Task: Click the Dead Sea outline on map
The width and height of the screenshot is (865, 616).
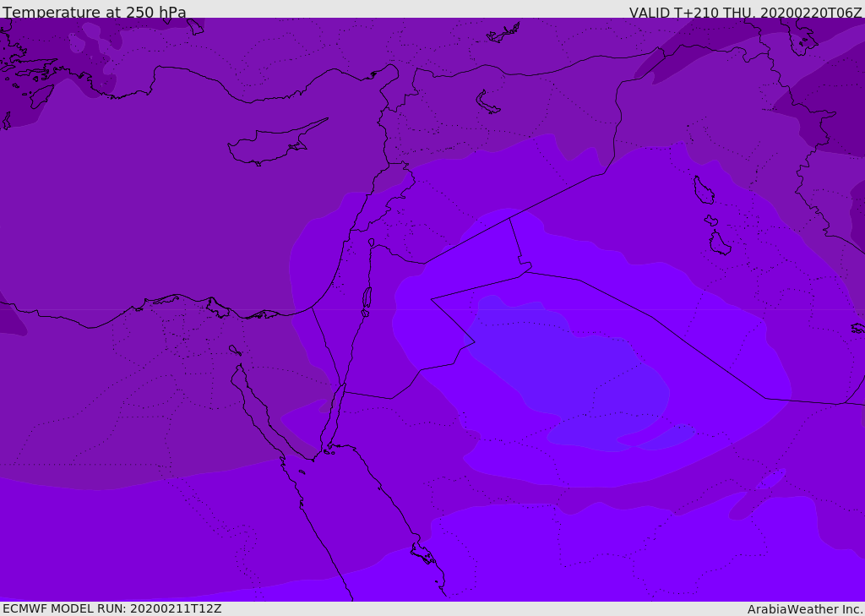Action: [x=366, y=302]
